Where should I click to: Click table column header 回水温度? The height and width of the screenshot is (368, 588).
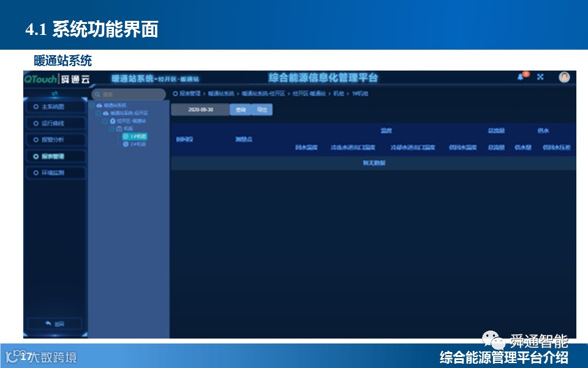tap(306, 147)
